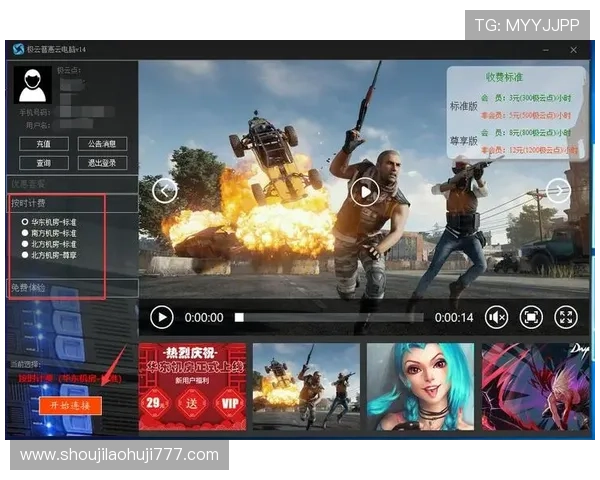Click the orange 开始连接 button
Viewport: 600px width, 480px height.
pos(65,405)
